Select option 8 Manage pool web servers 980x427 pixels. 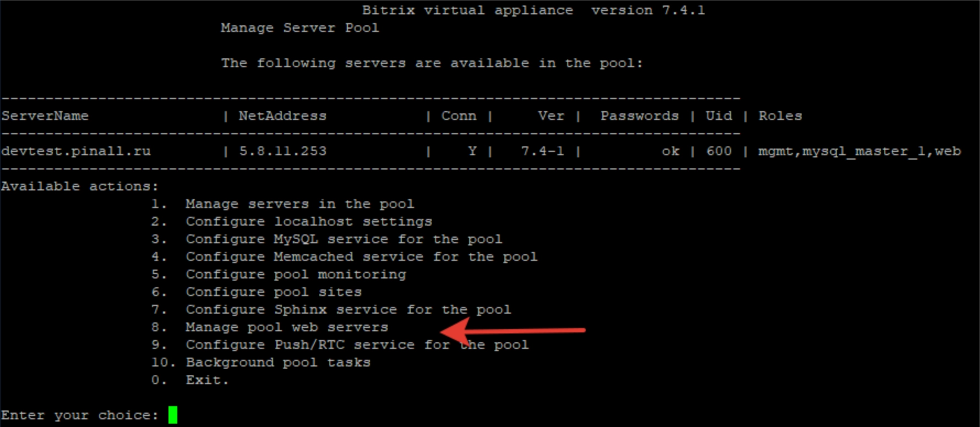tap(270, 327)
